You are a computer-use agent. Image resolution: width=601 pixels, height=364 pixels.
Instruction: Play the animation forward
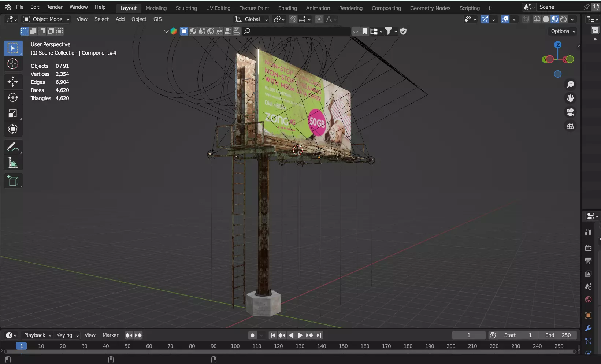(300, 335)
